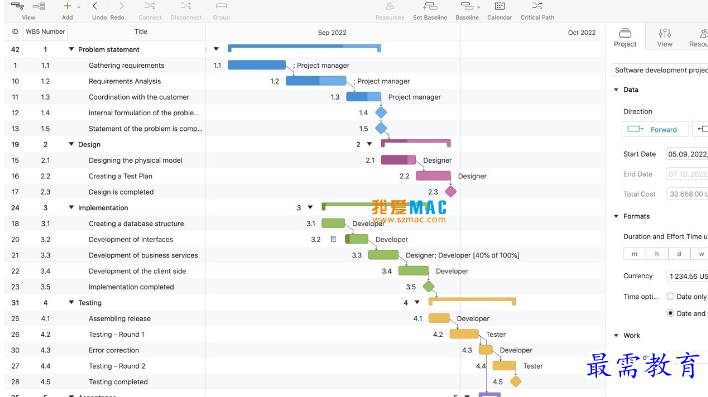Collapse the Formats section in inspector
Viewport: 708px width, 397px height.
(x=616, y=216)
